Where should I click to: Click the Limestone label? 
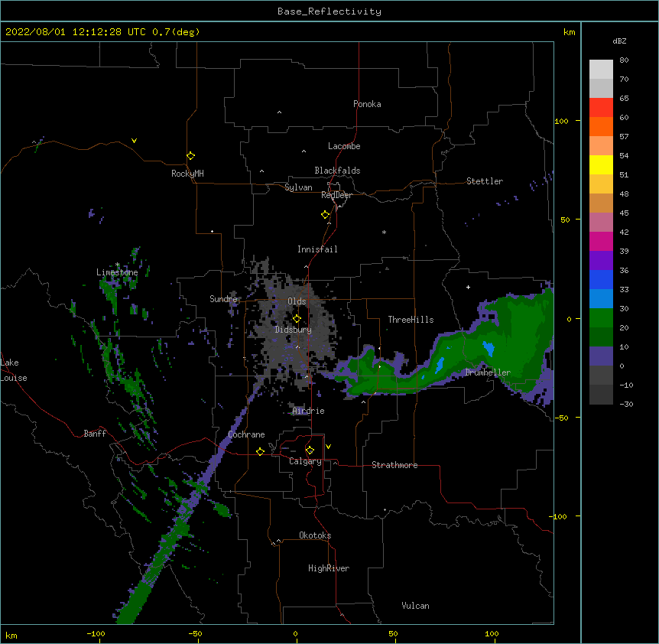117,272
